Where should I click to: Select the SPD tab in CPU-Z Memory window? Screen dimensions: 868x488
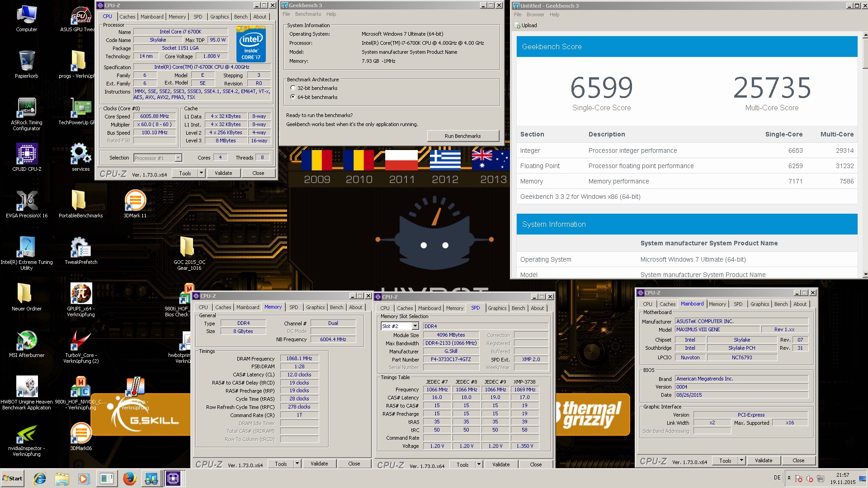click(x=293, y=307)
